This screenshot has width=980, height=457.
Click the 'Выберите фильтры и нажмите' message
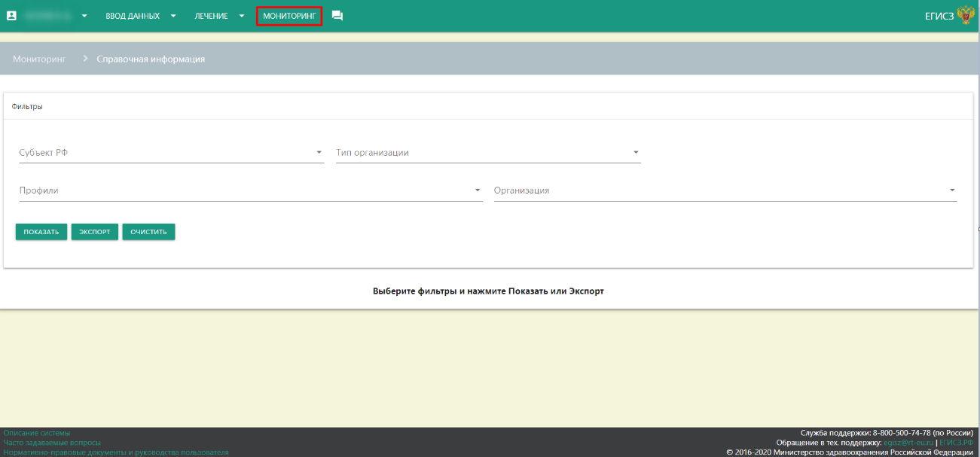488,291
